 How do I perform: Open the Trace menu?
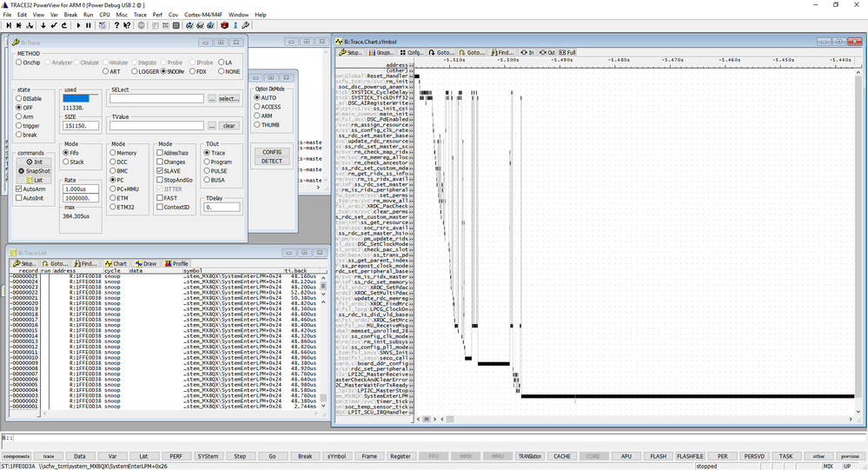pos(140,15)
